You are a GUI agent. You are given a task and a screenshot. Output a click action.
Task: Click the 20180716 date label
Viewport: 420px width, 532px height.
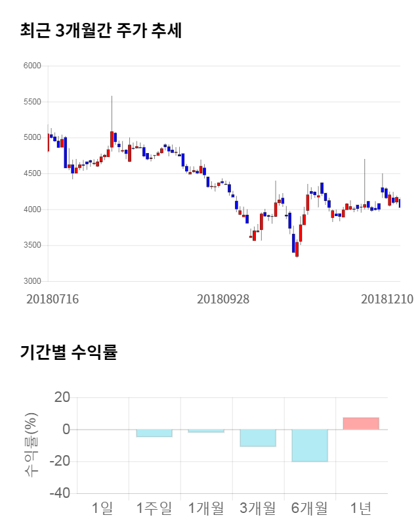(52, 299)
